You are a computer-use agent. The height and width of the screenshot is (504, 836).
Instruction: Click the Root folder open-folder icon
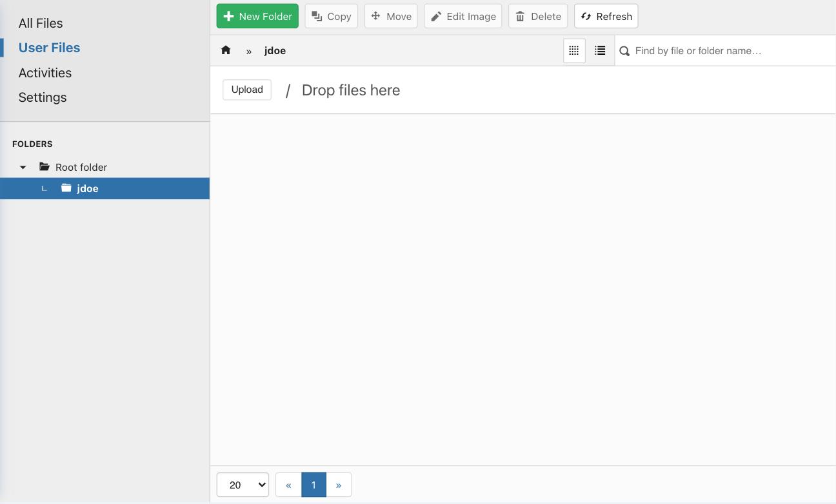click(45, 167)
